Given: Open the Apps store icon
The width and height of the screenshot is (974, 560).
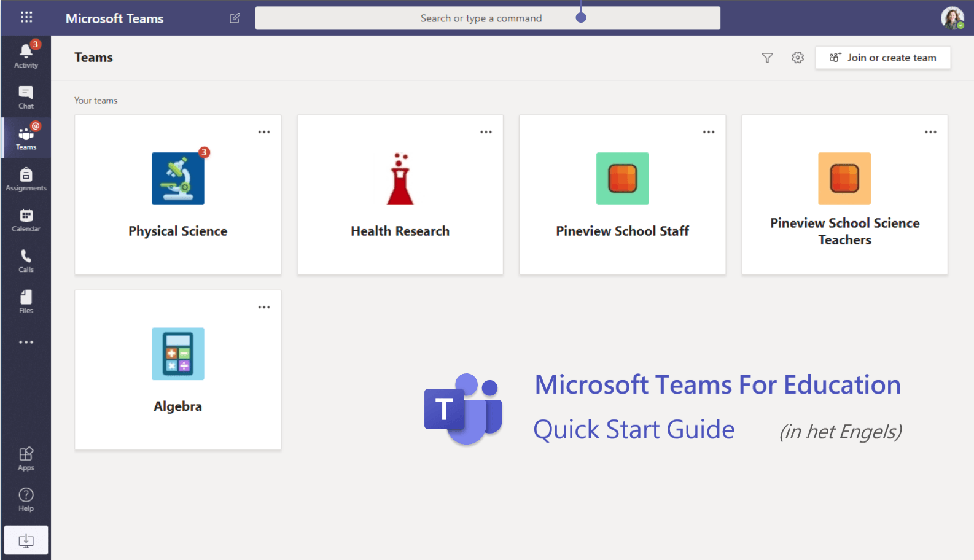Looking at the screenshot, I should tap(26, 459).
